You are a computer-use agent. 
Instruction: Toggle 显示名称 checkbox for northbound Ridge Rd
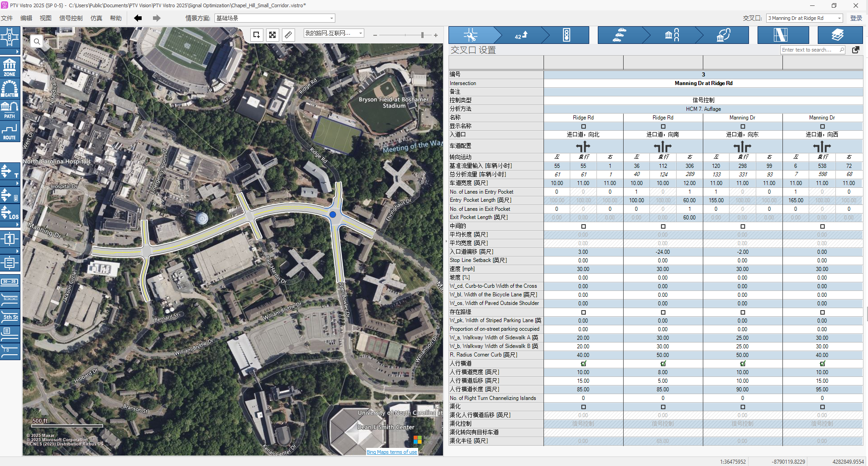tap(583, 126)
